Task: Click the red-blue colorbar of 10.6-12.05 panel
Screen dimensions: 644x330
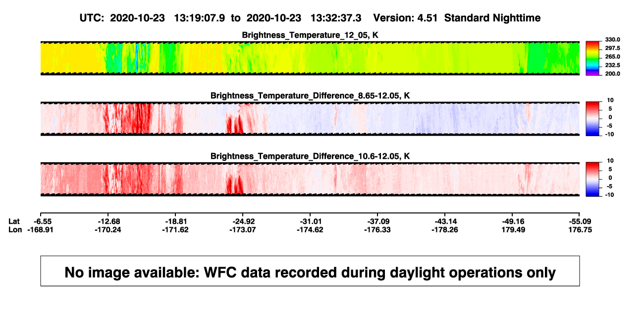Action: click(593, 179)
